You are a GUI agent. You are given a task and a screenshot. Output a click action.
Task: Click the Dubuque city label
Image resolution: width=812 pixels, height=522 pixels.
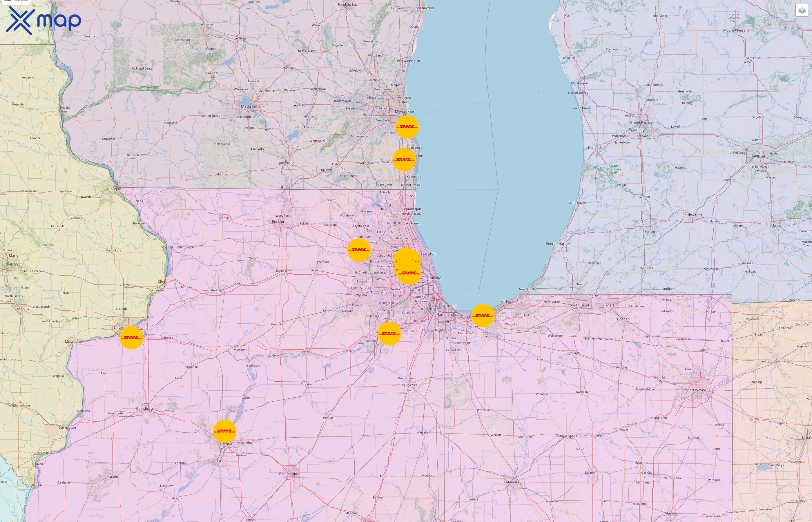(x=113, y=189)
